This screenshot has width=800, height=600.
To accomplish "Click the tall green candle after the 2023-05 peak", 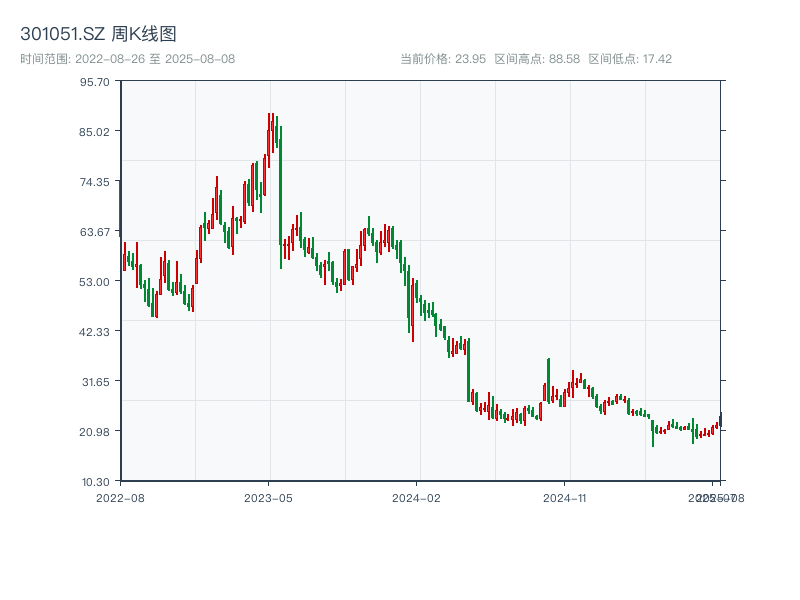I will tap(281, 190).
